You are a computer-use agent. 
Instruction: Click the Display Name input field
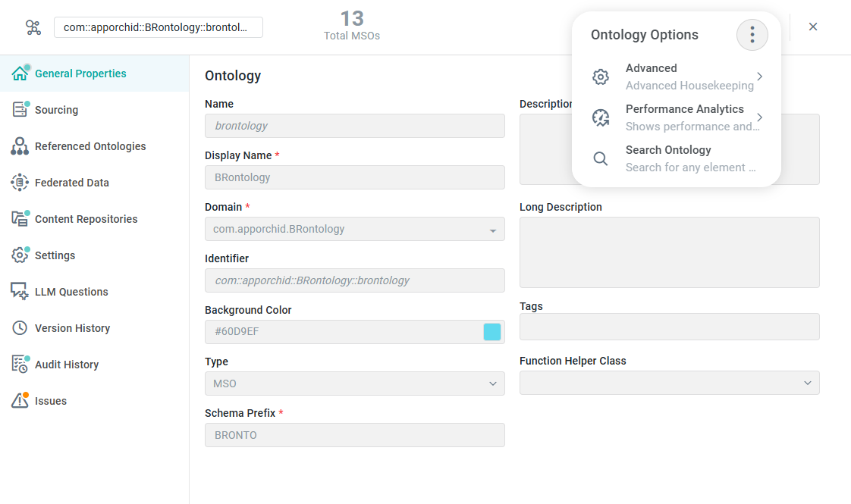(x=355, y=177)
